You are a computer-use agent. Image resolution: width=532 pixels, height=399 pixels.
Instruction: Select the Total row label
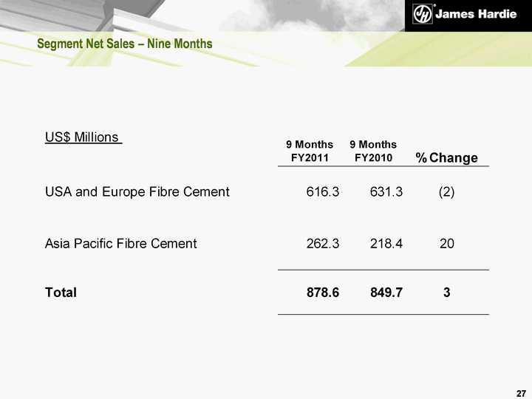(61, 293)
